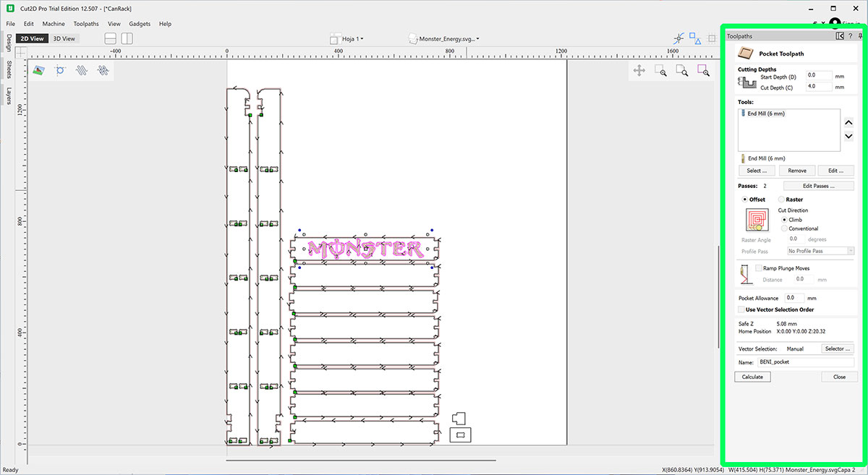Click the Selector ... button
The height and width of the screenshot is (475, 868).
click(x=838, y=348)
